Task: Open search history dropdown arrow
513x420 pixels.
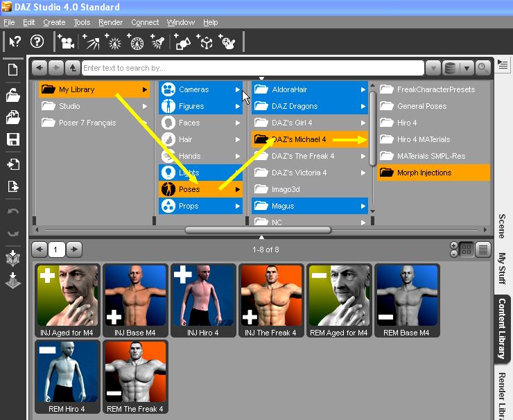Action: click(433, 68)
